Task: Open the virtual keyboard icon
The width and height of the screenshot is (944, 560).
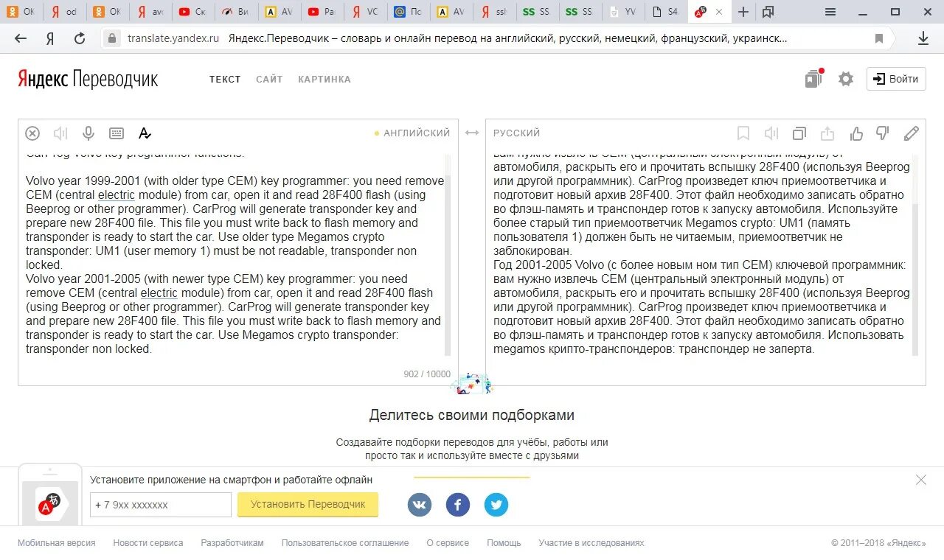Action: point(117,133)
